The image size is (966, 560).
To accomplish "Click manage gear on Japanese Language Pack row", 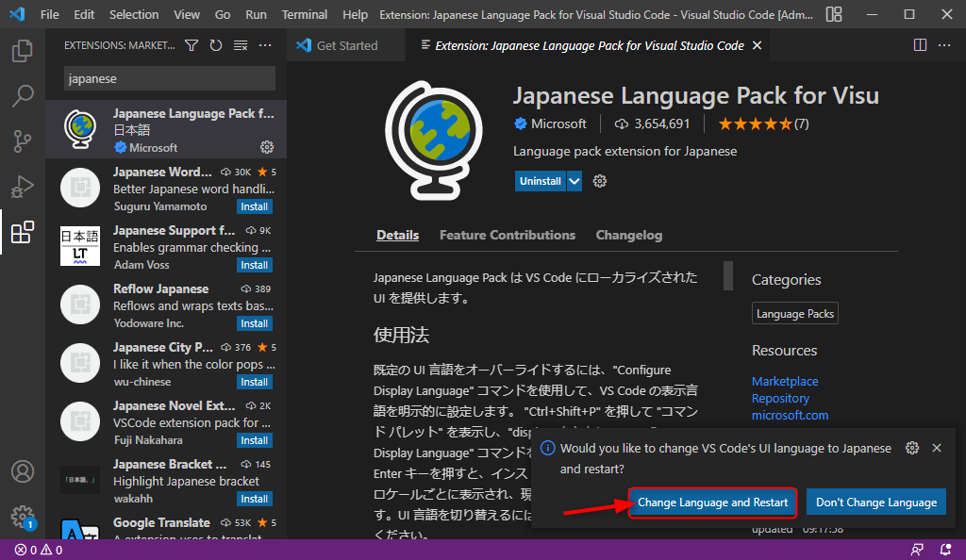I will pyautogui.click(x=267, y=147).
